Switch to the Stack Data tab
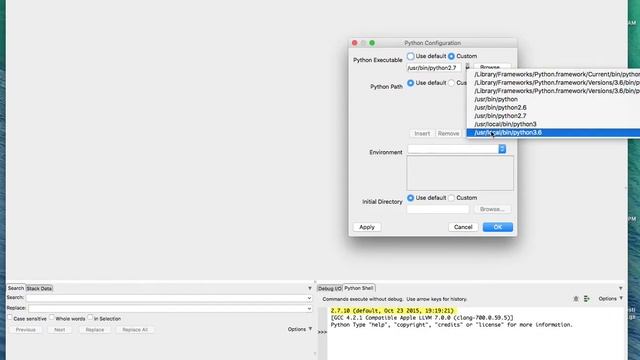This screenshot has width=640, height=360. coord(39,288)
